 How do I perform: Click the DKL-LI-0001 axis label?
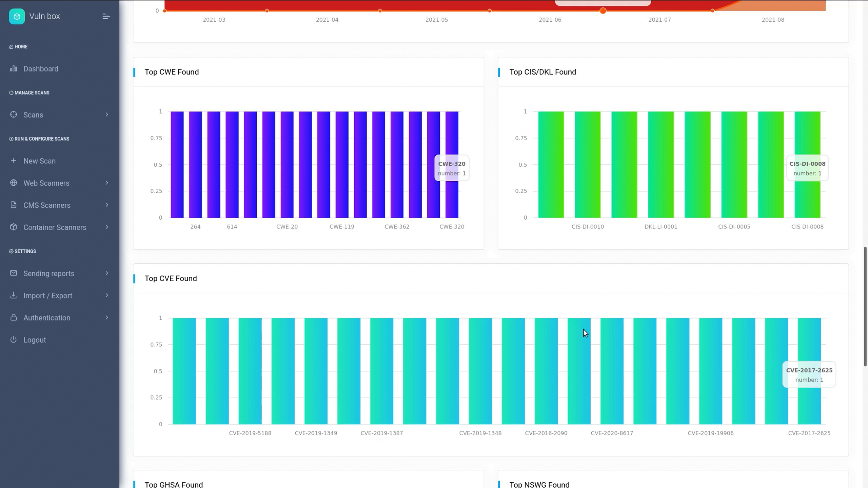(x=661, y=226)
